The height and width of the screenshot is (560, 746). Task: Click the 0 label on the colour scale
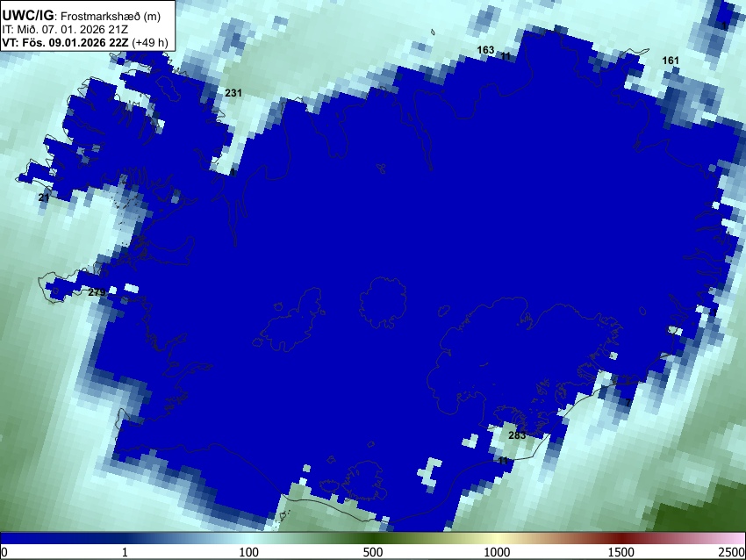[x=4, y=552]
